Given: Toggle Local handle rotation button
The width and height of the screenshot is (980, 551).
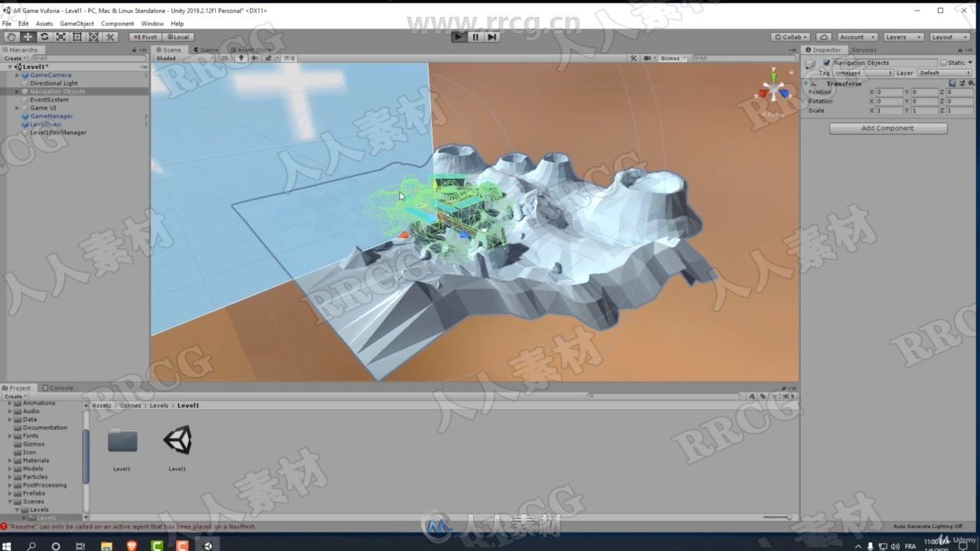Looking at the screenshot, I should tap(178, 37).
